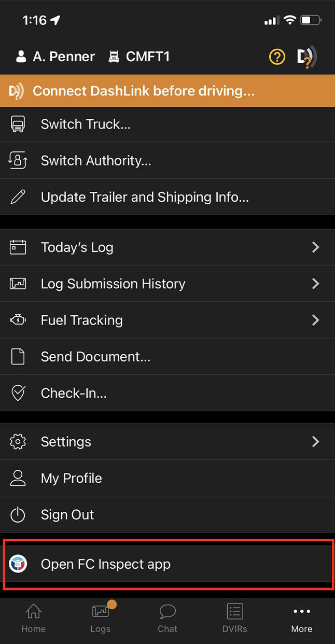Screen dimensions: 335x644
Task: Click the Sign Out power icon
Action: 18,514
